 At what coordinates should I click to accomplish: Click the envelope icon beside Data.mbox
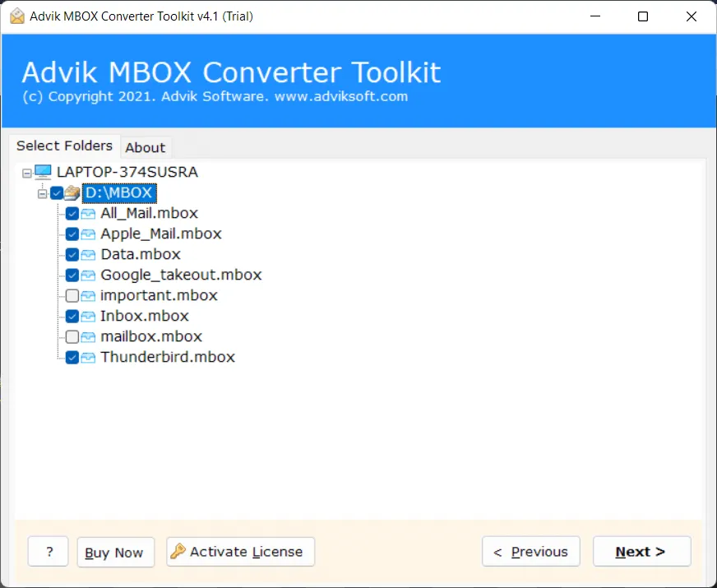tap(87, 254)
